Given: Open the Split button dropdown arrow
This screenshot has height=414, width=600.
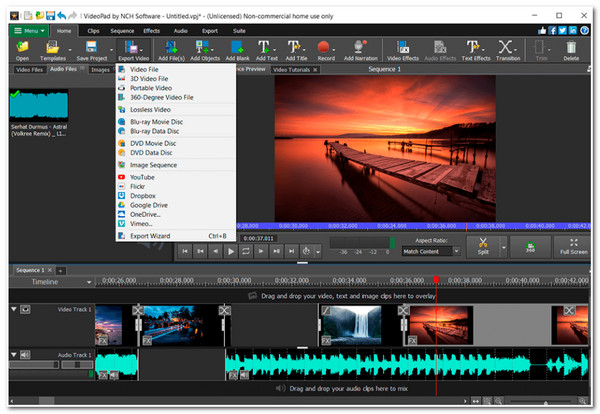Looking at the screenshot, I should 504,248.
